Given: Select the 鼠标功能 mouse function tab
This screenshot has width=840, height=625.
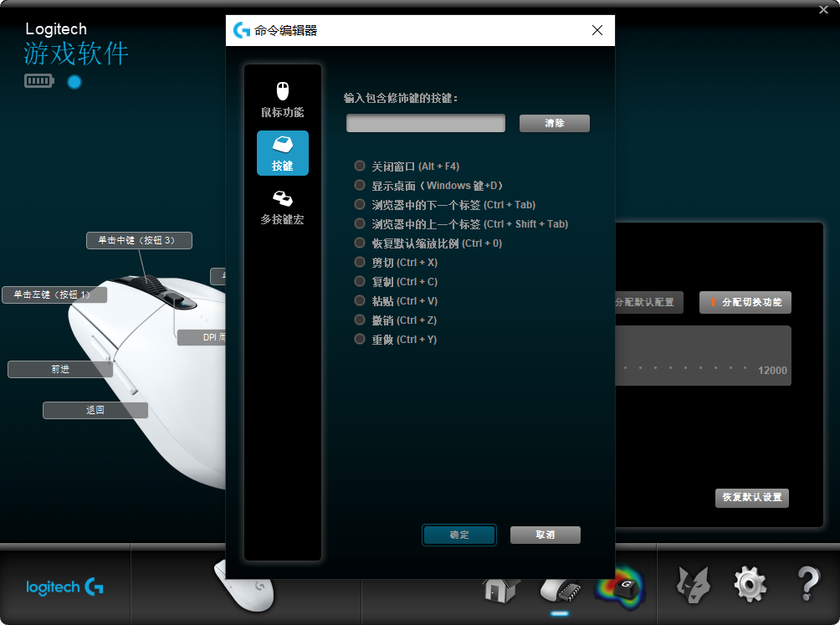Looking at the screenshot, I should pyautogui.click(x=282, y=100).
